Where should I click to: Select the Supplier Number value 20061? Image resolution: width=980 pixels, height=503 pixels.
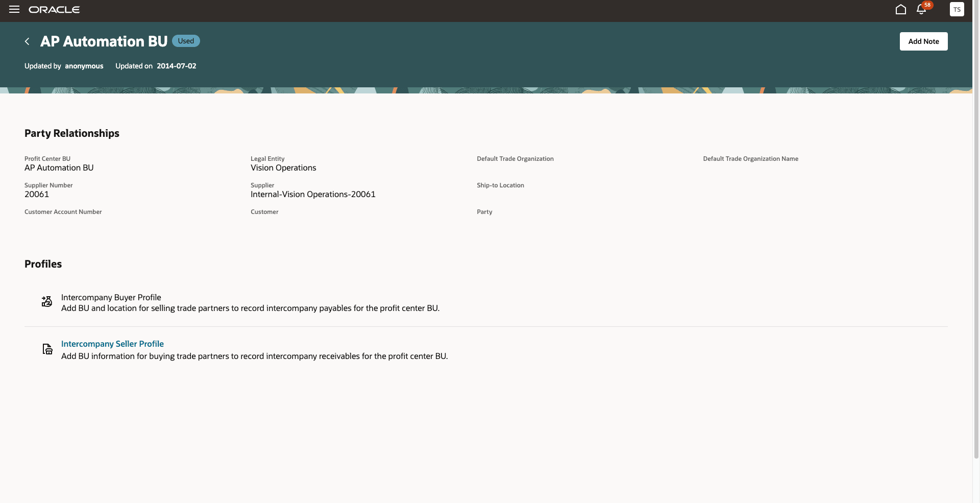pyautogui.click(x=37, y=195)
